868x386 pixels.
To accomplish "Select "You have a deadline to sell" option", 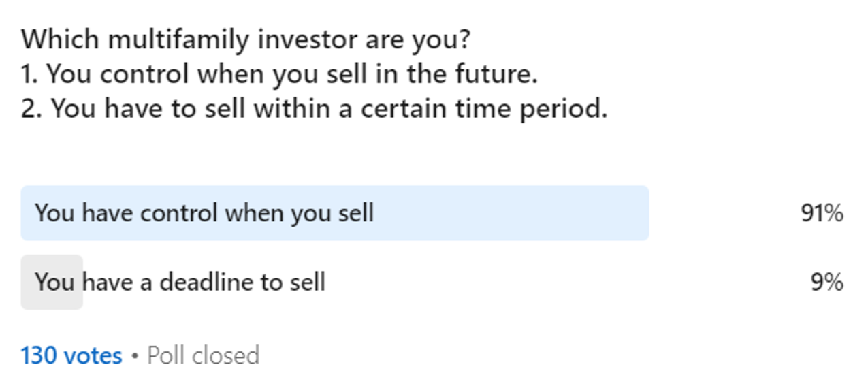I will coord(180,282).
